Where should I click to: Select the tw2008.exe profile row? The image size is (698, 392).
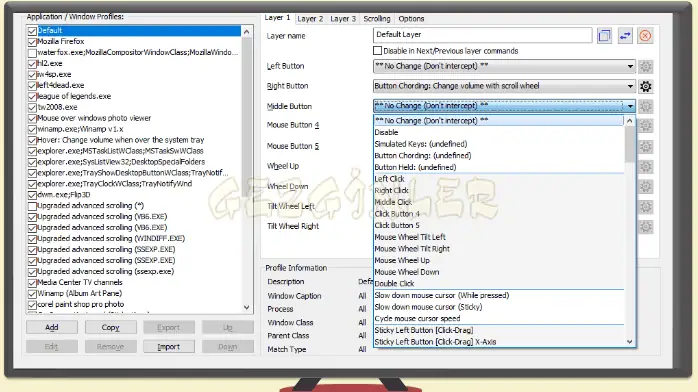tap(134, 107)
